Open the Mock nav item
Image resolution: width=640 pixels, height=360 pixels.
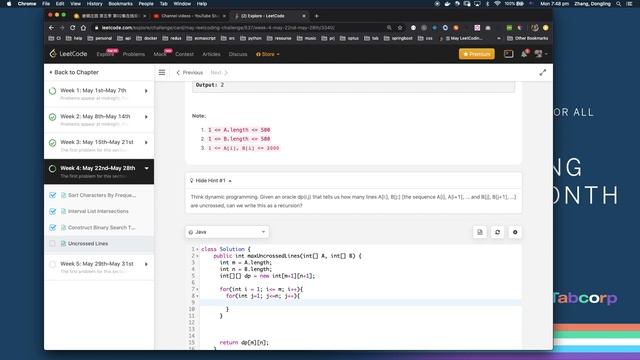coord(160,54)
